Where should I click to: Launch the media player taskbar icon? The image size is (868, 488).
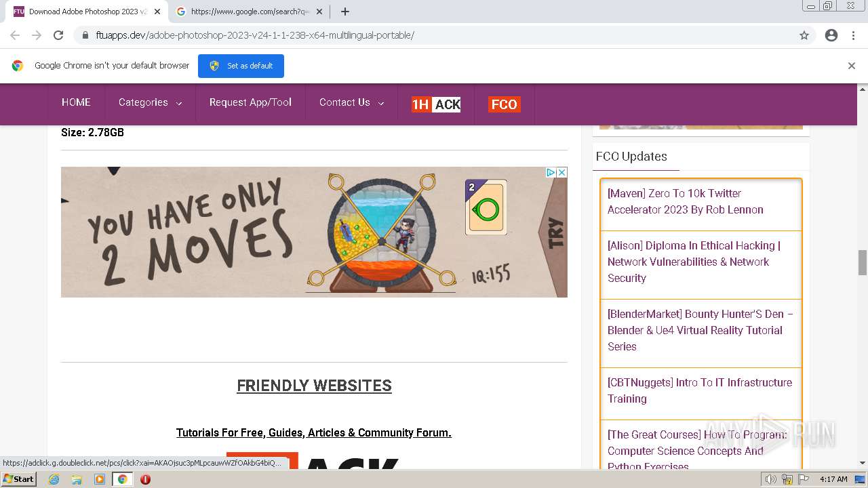tap(100, 479)
